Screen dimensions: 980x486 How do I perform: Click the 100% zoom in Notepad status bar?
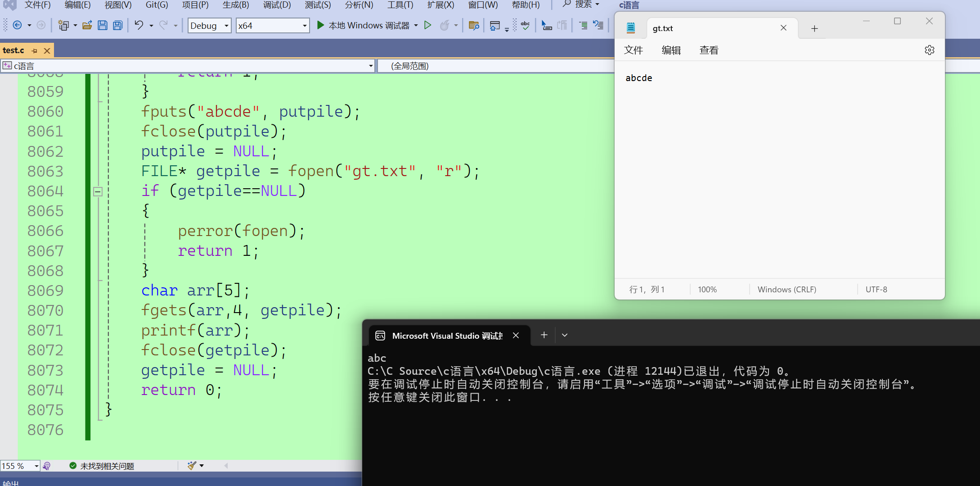(707, 289)
